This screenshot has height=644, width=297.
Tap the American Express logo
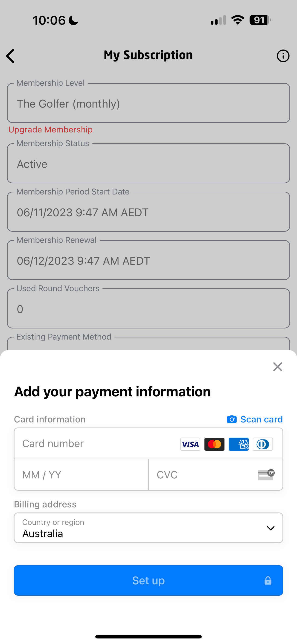click(239, 444)
